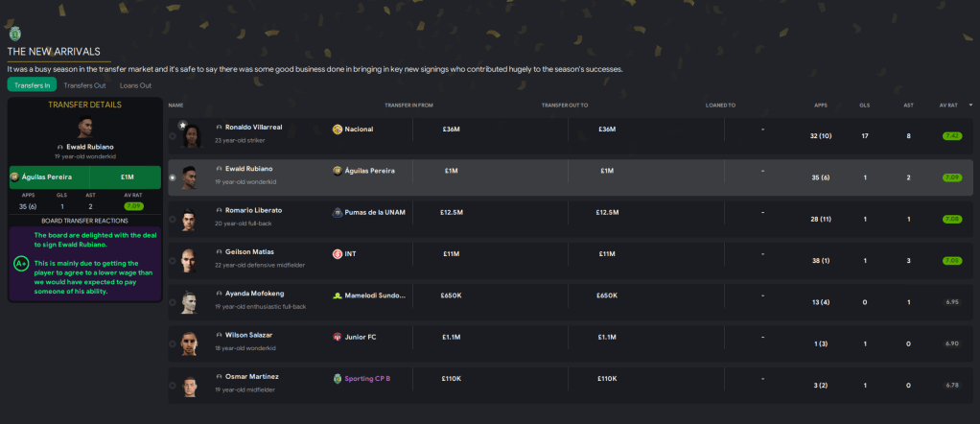This screenshot has height=424, width=980.
Task: Click the INT club badge icon
Action: click(338, 254)
